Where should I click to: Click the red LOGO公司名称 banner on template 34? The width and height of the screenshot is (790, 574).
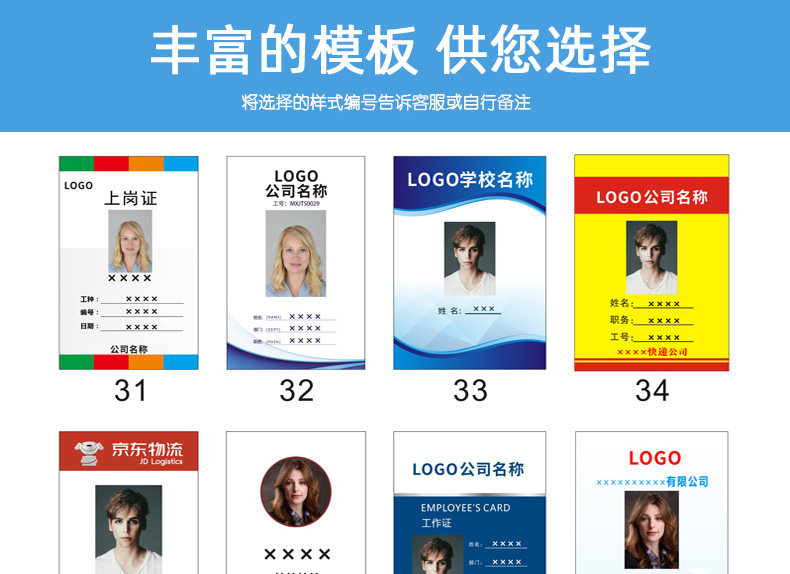(x=651, y=196)
